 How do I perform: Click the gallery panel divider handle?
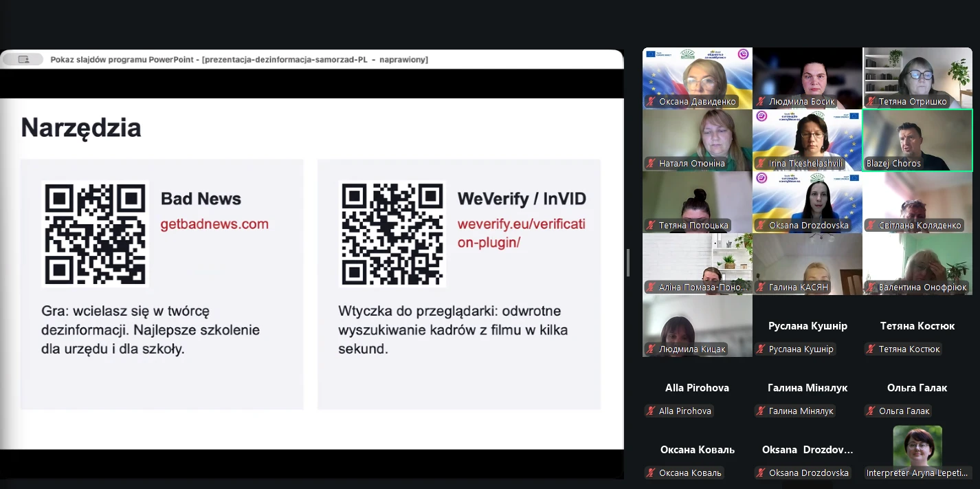click(628, 263)
